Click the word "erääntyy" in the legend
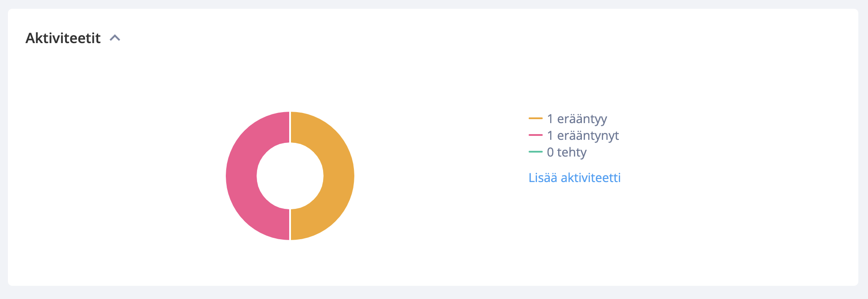The height and width of the screenshot is (299, 868). (x=582, y=119)
